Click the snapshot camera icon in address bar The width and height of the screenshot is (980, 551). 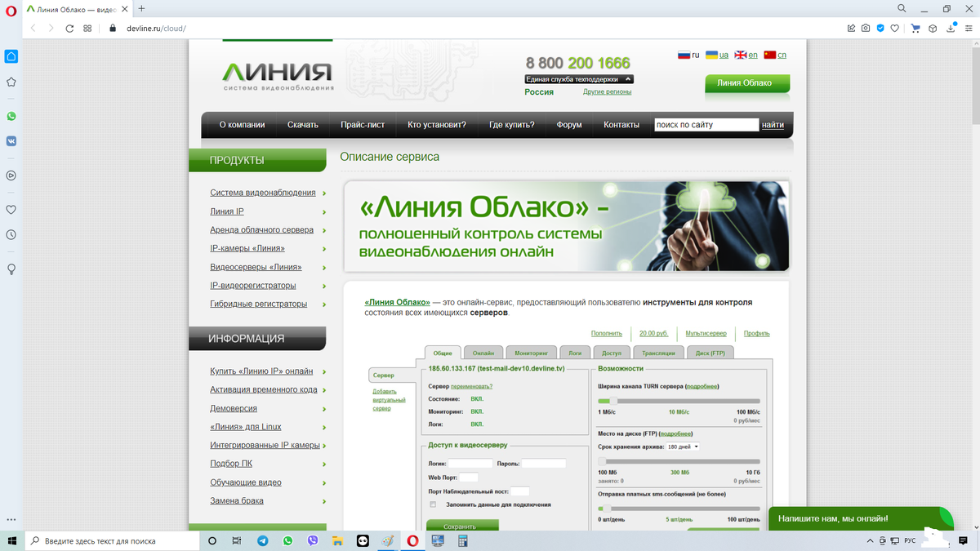click(x=865, y=27)
